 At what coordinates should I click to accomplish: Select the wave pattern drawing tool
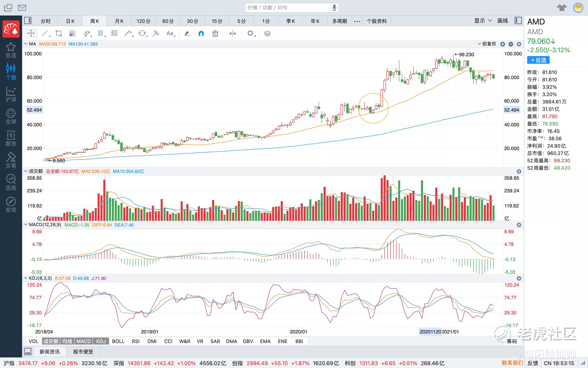point(129,33)
